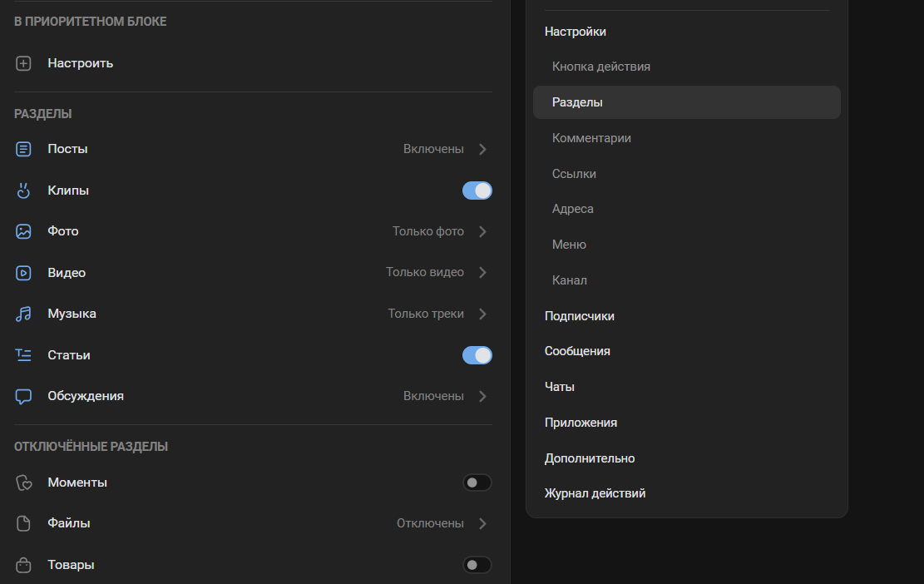Click the Моменты heart icon
The image size is (924, 584).
pyautogui.click(x=23, y=483)
